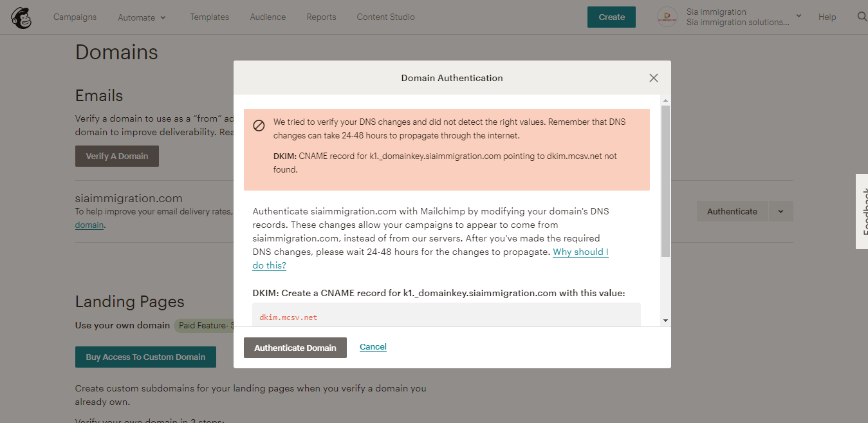The height and width of the screenshot is (423, 868).
Task: Click the 'domain' link under siaimmigration.com
Action: (89, 225)
